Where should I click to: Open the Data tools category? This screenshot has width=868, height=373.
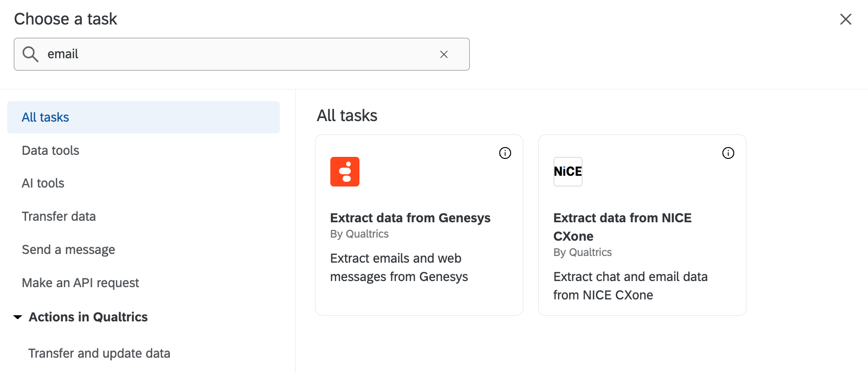pos(51,150)
